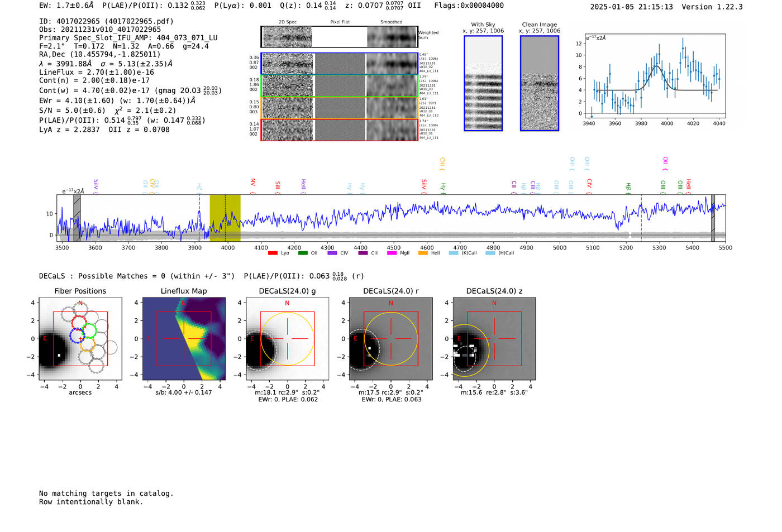Click the hatched gray band near 3550Å
This screenshot has height=532, width=782.
(x=77, y=218)
